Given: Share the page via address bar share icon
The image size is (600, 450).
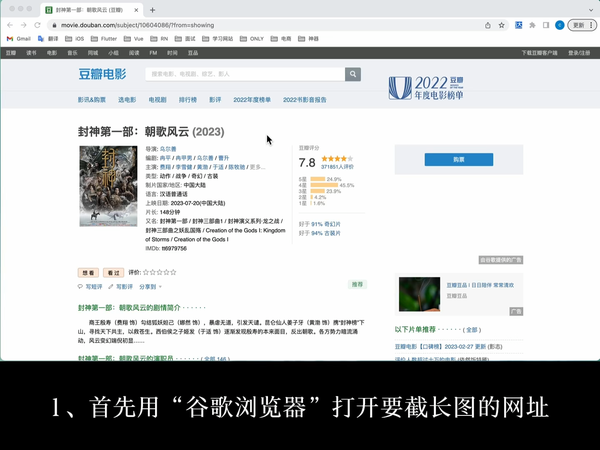Looking at the screenshot, I should tap(488, 25).
